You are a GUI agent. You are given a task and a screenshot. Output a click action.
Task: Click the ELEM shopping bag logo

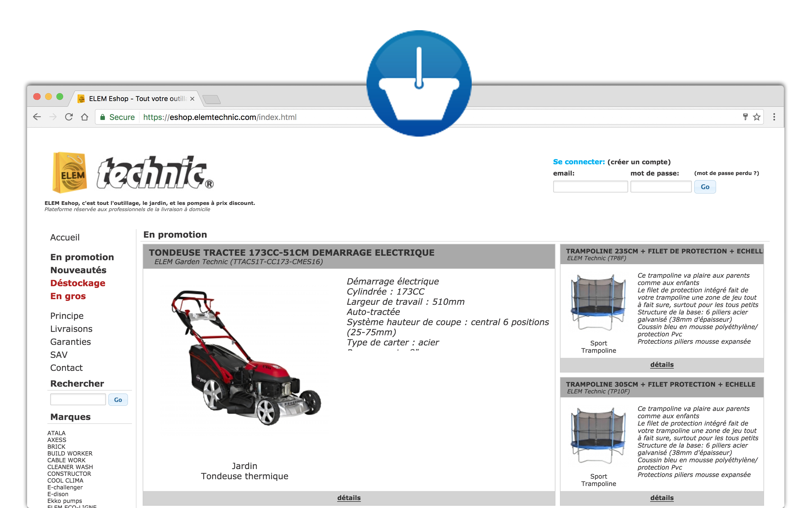pyautogui.click(x=69, y=172)
